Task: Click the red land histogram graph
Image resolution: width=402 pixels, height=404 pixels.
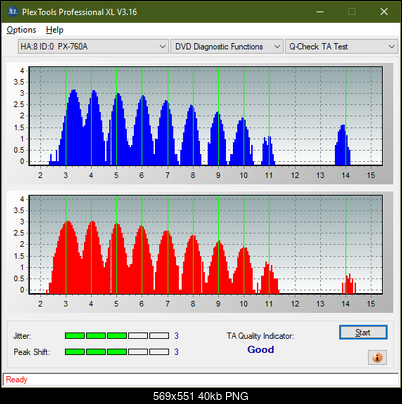Action: tap(206, 245)
